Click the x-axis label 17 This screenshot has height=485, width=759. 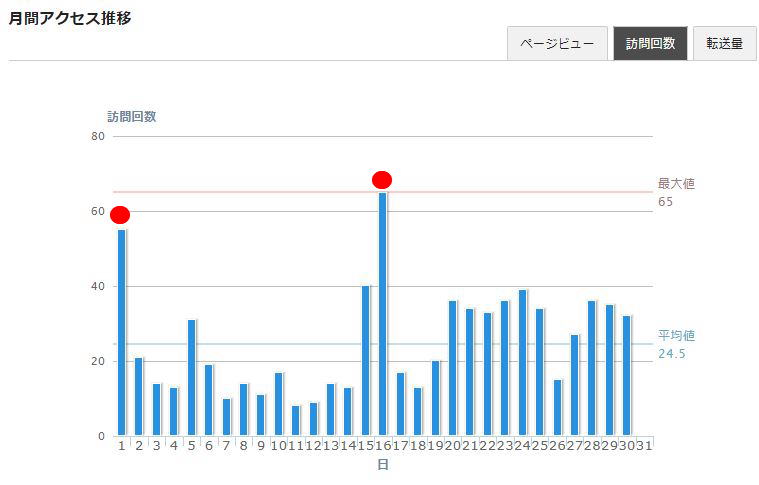(400, 446)
